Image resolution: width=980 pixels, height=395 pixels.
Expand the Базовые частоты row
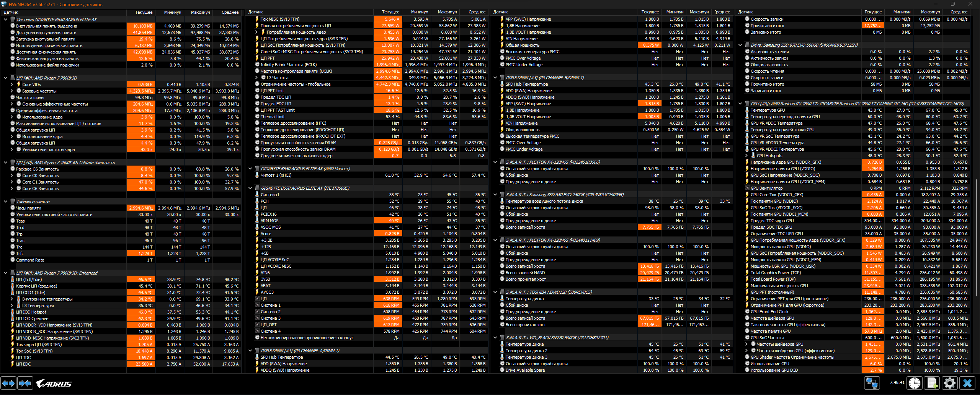(x=11, y=91)
